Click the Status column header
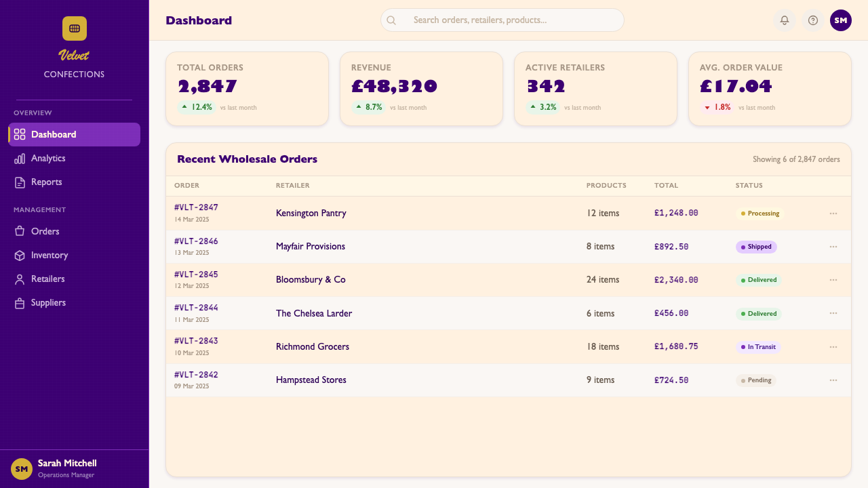 coord(749,186)
